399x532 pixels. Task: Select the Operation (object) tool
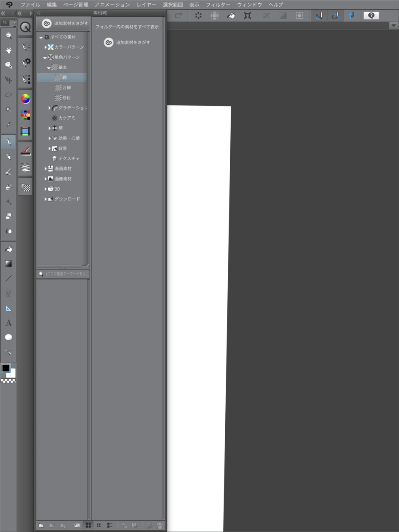coord(8,65)
